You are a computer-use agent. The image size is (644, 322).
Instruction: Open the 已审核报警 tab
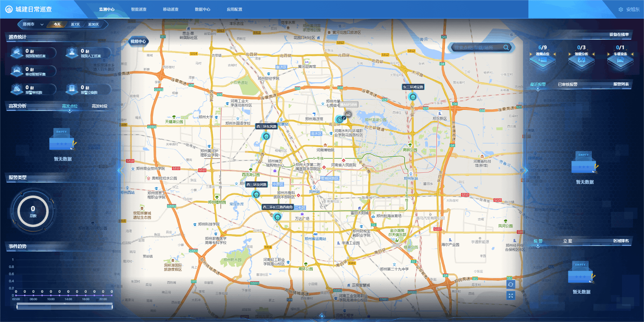(568, 84)
